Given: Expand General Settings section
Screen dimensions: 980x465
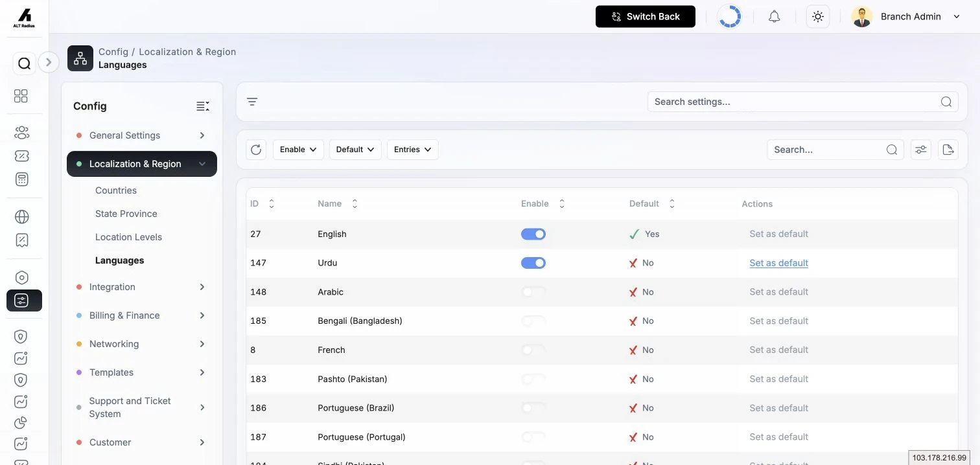Looking at the screenshot, I should (142, 135).
